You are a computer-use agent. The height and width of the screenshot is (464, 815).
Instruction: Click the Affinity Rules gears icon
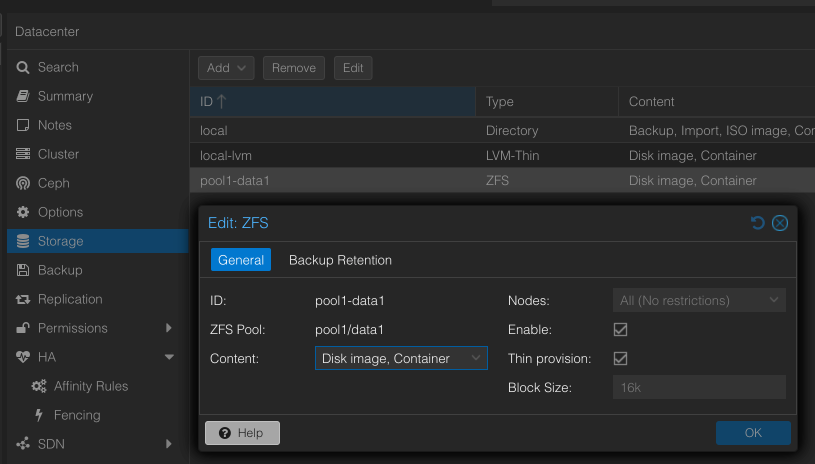(x=38, y=386)
